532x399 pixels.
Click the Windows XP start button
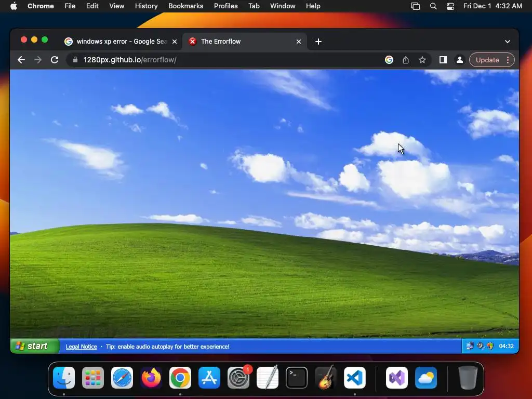[x=34, y=346]
